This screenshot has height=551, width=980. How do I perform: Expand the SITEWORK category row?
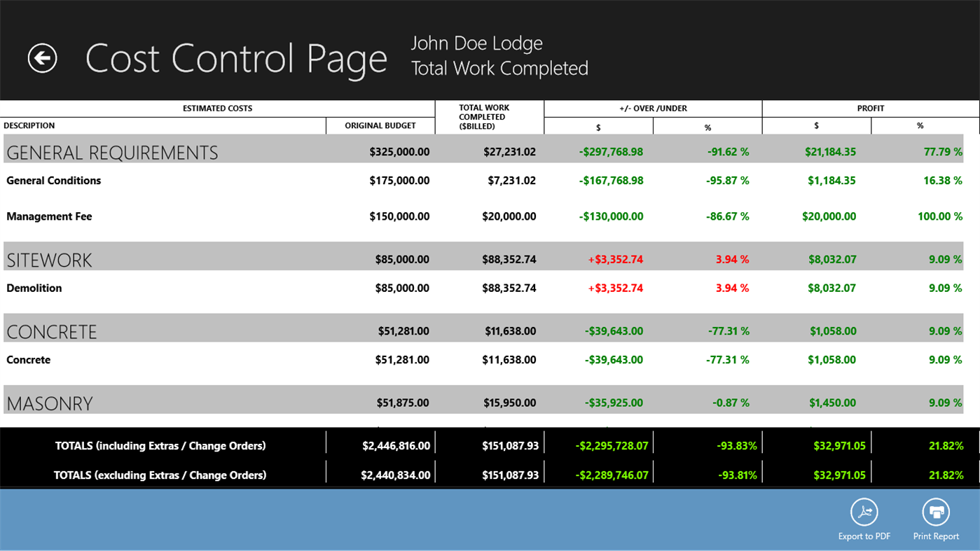[x=49, y=259]
